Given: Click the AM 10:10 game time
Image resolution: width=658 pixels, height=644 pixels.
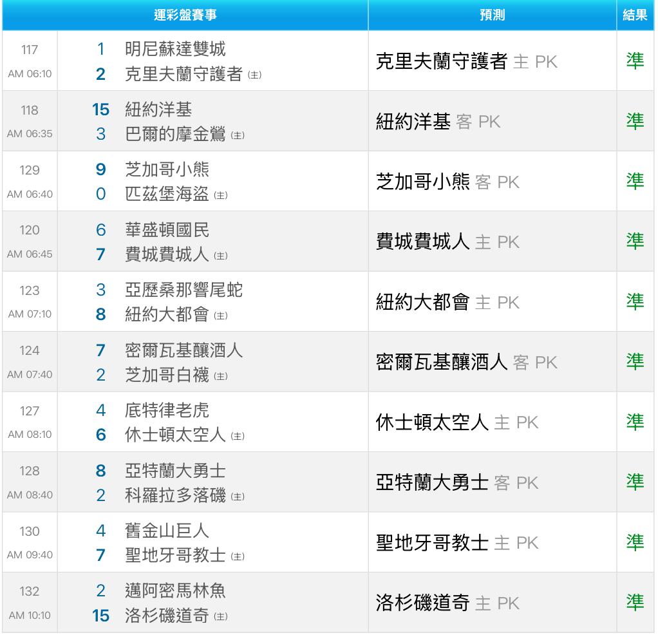Looking at the screenshot, I should (x=30, y=616).
